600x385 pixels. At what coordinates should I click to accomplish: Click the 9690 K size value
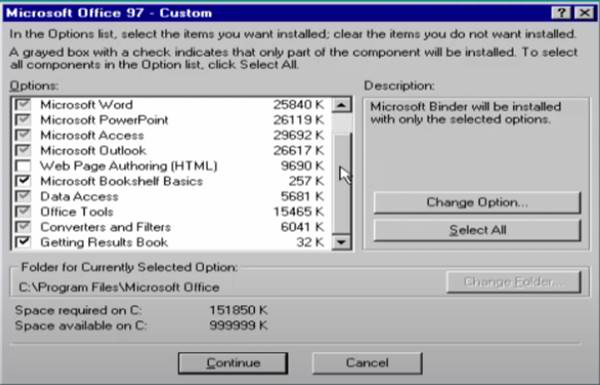point(302,166)
